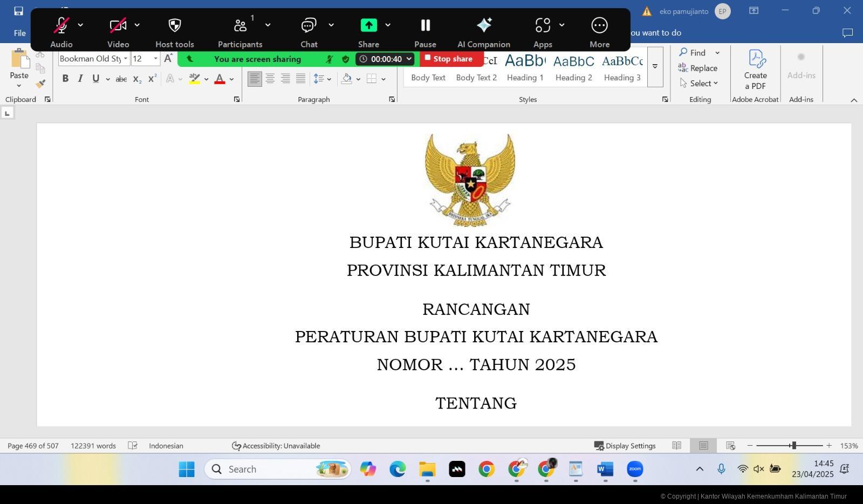863x504 pixels.
Task: Click the green Share icon
Action: (x=369, y=25)
